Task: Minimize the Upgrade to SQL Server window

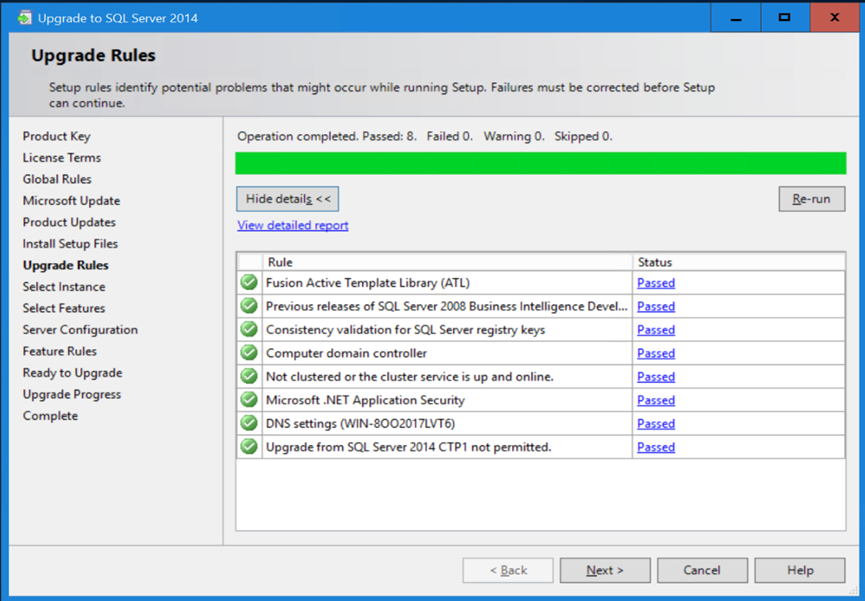Action: (735, 18)
